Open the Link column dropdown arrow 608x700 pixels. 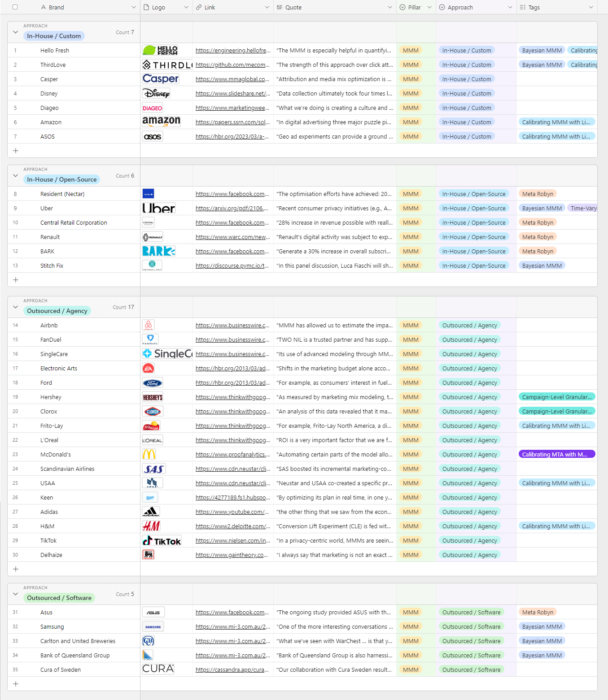point(267,7)
